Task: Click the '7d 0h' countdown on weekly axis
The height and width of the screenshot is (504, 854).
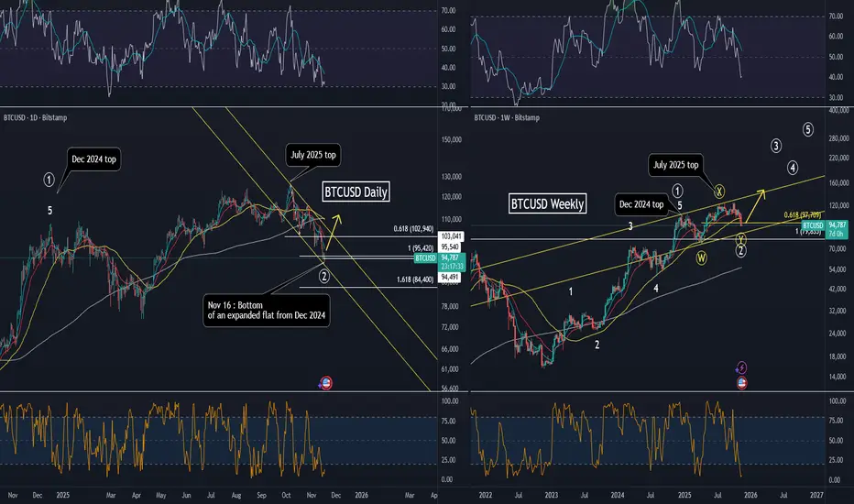Action: (x=837, y=234)
